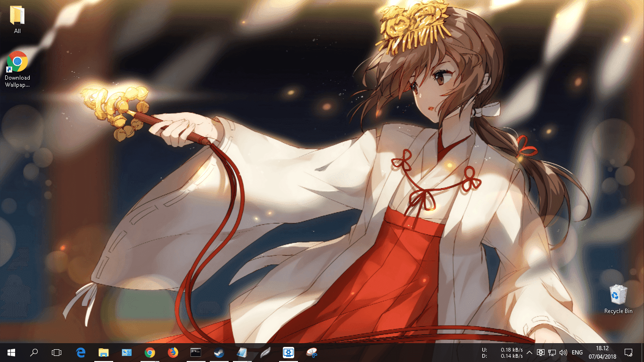Screen dimensions: 644x362
Task: Select the Download Wallpaper Chrome shortcut
Action: click(17, 69)
